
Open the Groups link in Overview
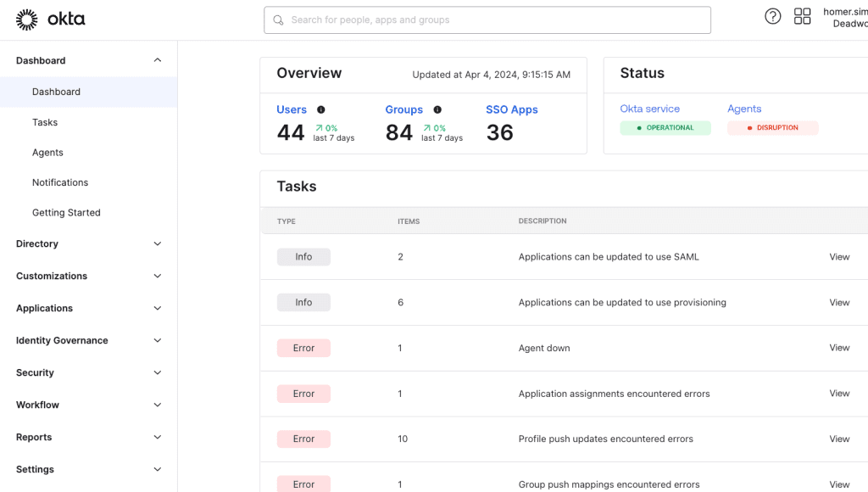404,109
